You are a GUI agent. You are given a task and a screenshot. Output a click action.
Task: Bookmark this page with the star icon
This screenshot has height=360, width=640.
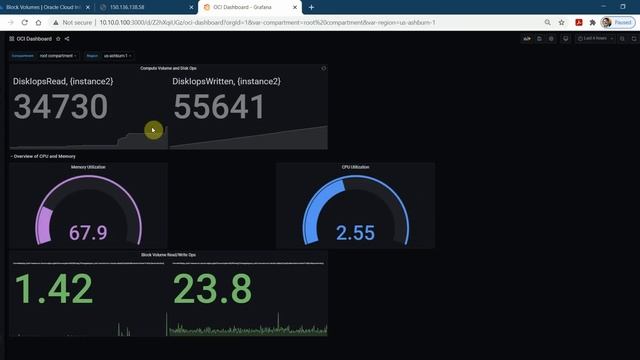(562, 22)
